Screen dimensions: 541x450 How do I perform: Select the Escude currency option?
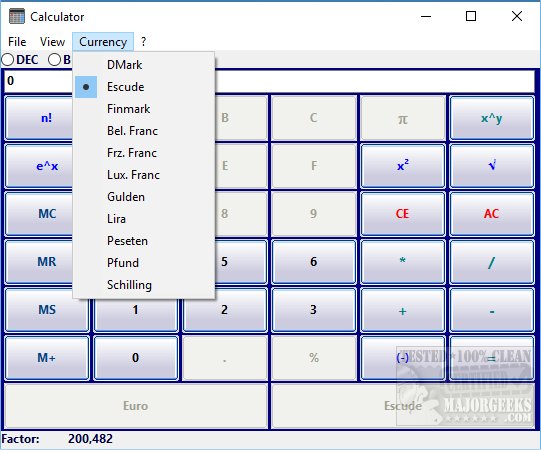tap(144, 87)
